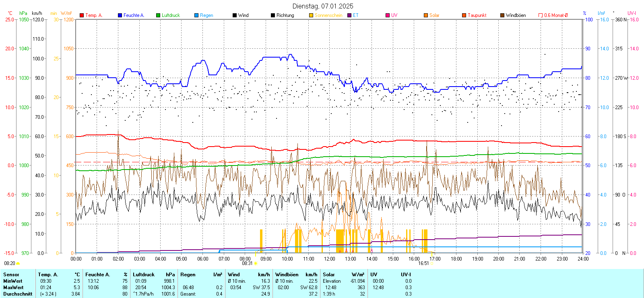Toggle the black Richtung legend marker
The height and width of the screenshot is (298, 644).
tap(273, 15)
